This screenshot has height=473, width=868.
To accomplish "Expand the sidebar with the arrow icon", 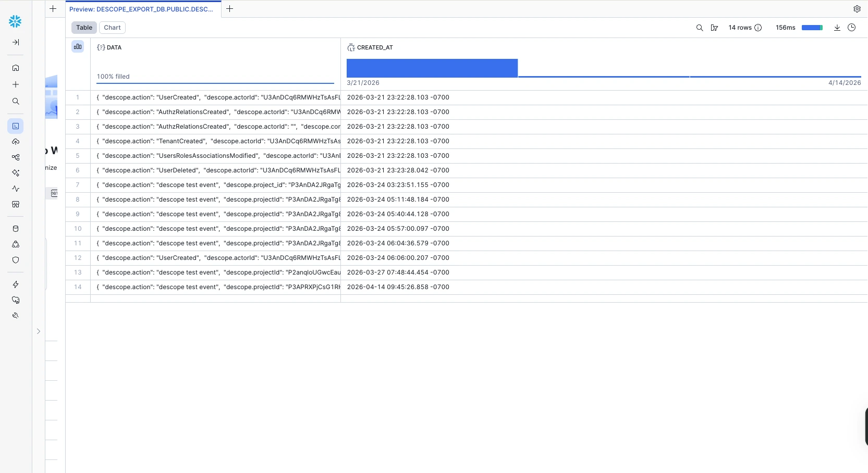I will coord(16,42).
